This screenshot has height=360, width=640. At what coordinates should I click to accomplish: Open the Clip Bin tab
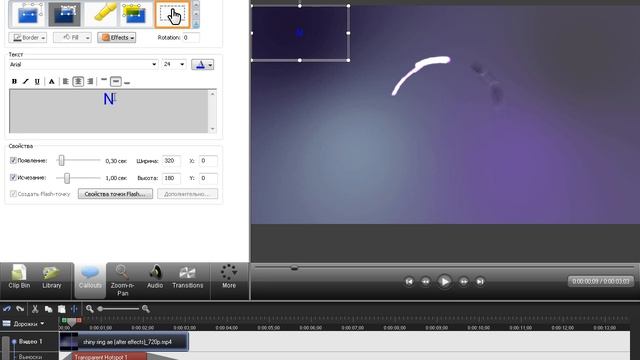pos(19,277)
